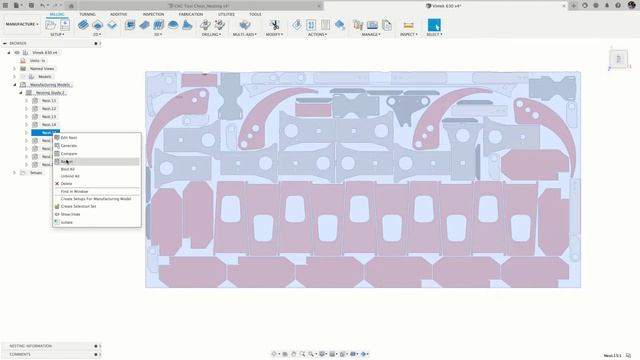
Task: Activate the Select tool icon
Action: [x=434, y=25]
